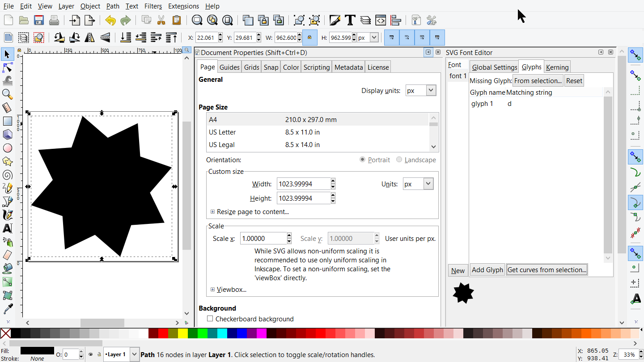Image resolution: width=644 pixels, height=362 pixels.
Task: Select the Spiral tool
Action: point(8,175)
